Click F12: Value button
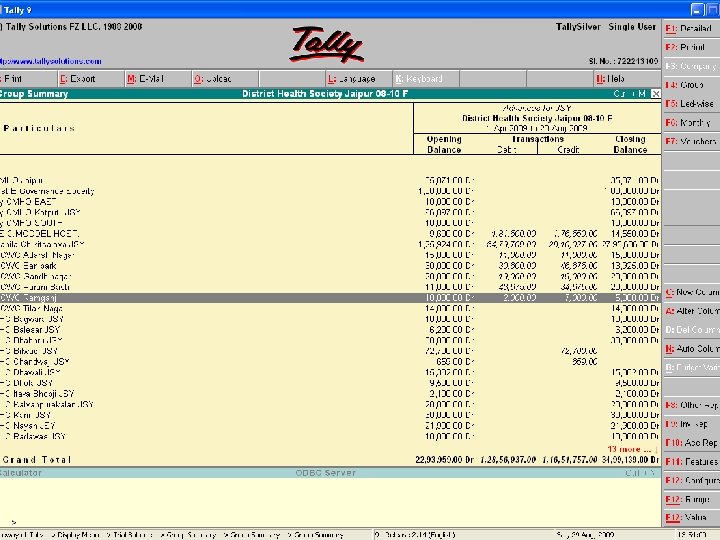 [691, 518]
